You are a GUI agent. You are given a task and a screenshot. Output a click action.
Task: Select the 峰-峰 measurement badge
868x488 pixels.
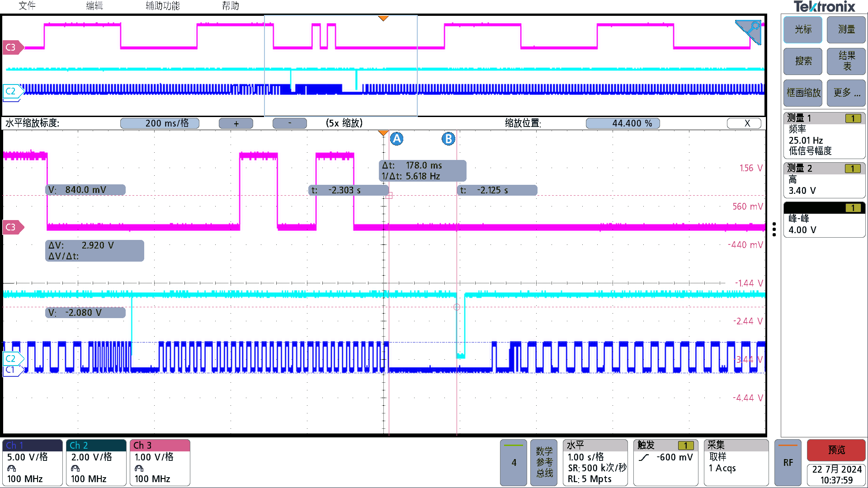point(824,220)
